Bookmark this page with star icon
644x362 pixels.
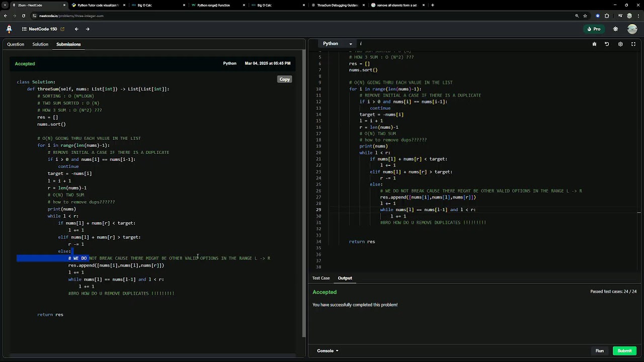tap(585, 16)
